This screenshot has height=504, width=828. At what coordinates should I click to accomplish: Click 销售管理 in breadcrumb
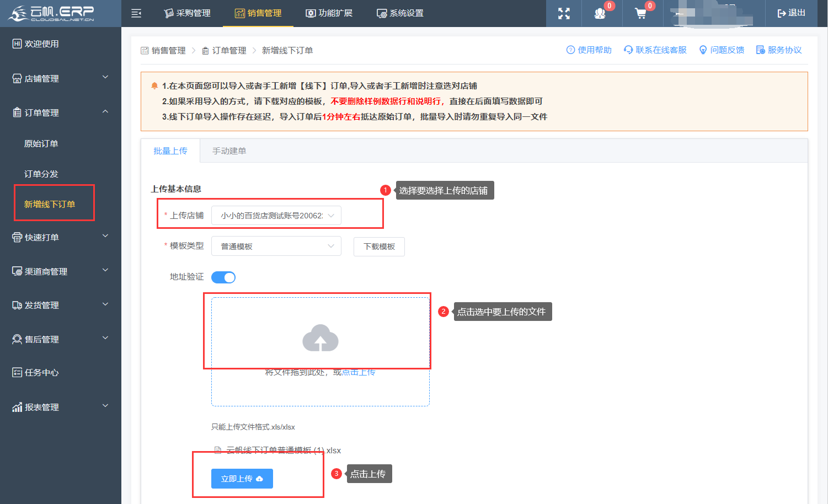point(169,51)
